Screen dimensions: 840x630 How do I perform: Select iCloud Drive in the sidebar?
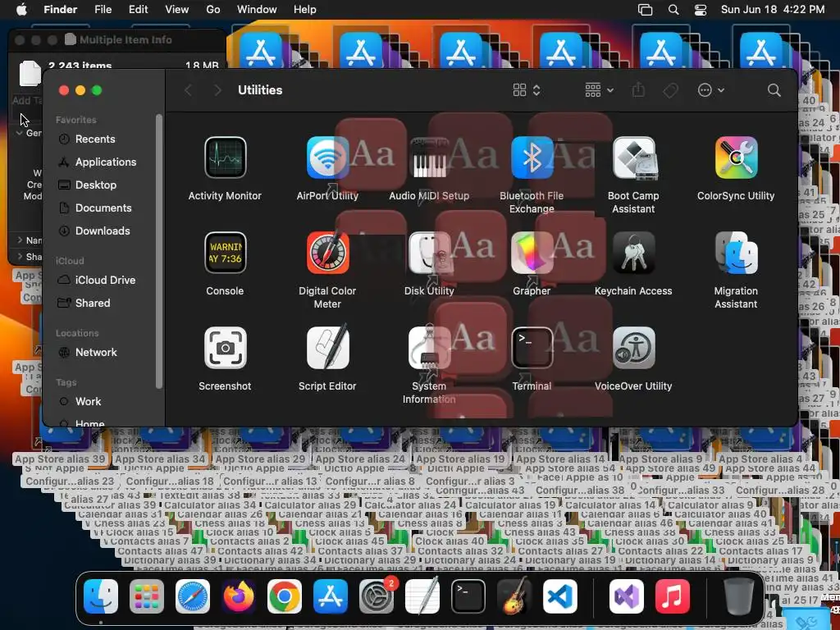click(105, 281)
